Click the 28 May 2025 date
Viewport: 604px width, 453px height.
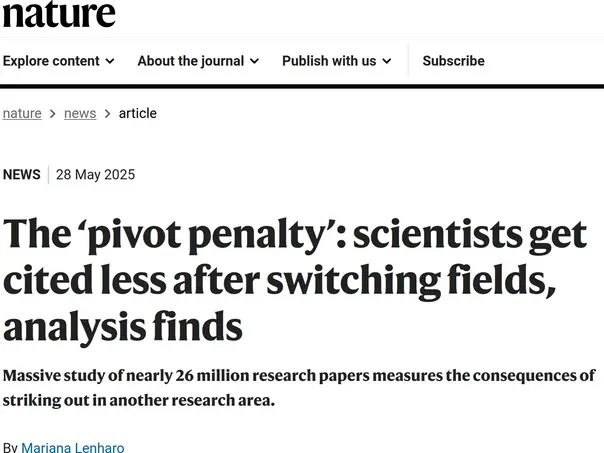pos(96,174)
